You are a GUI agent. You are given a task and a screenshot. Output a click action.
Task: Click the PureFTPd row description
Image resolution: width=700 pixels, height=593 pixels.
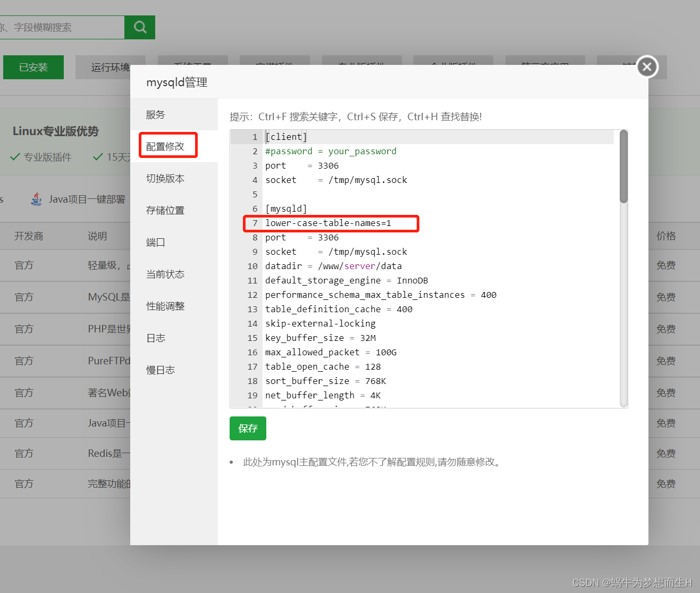coord(109,361)
